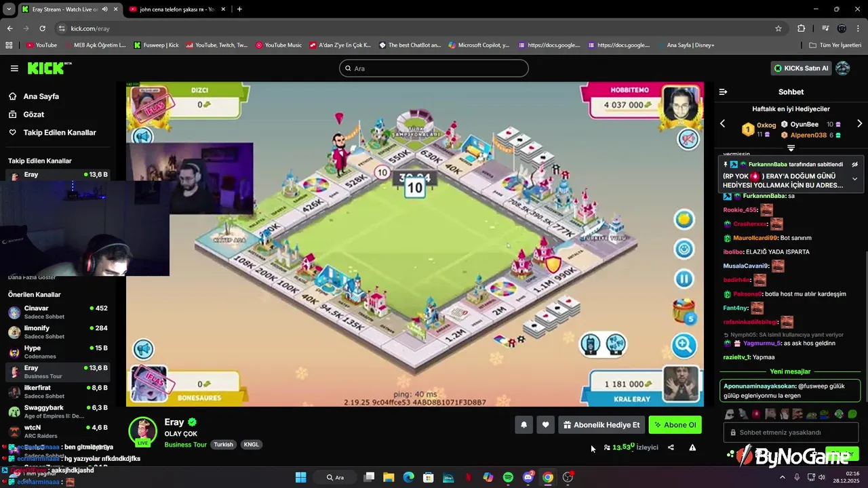Open YouTube Music bookmark

coord(279,45)
